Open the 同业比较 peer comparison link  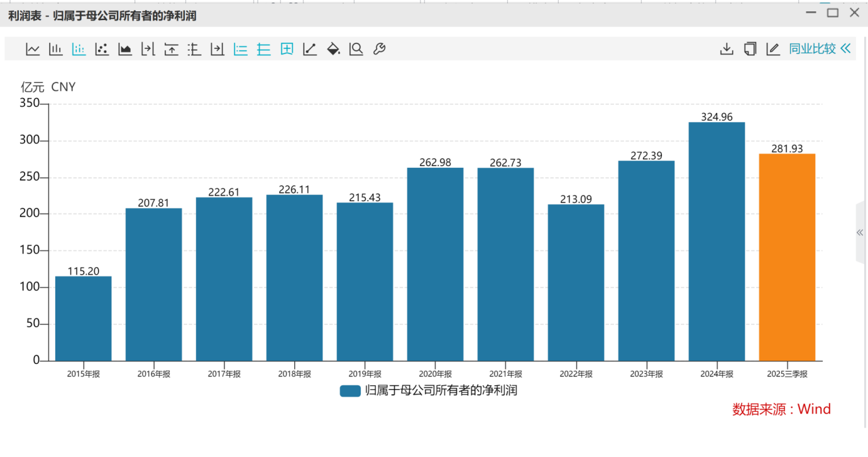pos(812,49)
